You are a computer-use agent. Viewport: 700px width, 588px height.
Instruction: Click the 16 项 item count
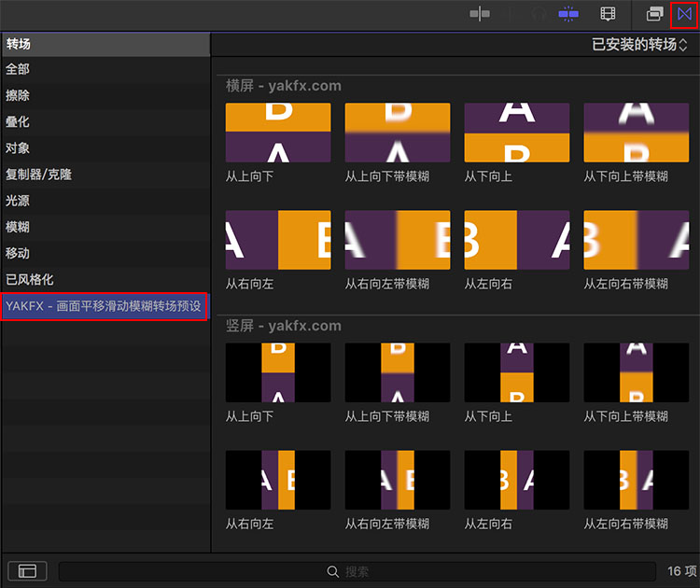[681, 571]
